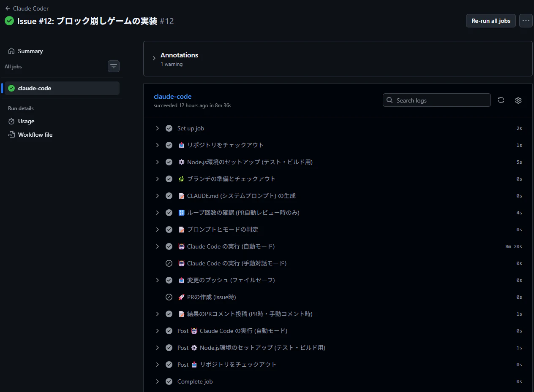Click success icon of ループ回数の確認 step
Image resolution: width=534 pixels, height=392 pixels.
tap(169, 213)
